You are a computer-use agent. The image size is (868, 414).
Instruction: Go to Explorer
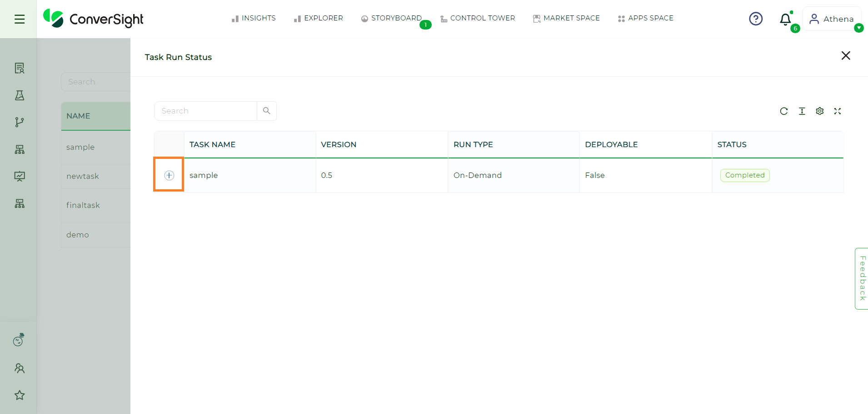318,18
